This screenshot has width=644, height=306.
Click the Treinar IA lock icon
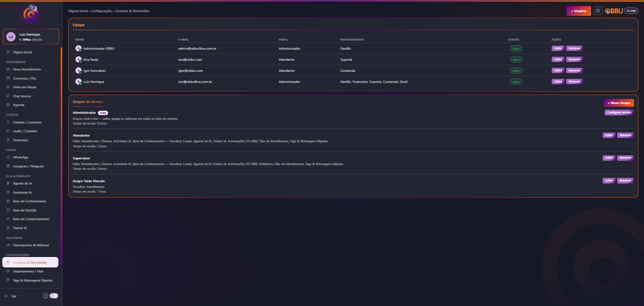click(x=8, y=228)
